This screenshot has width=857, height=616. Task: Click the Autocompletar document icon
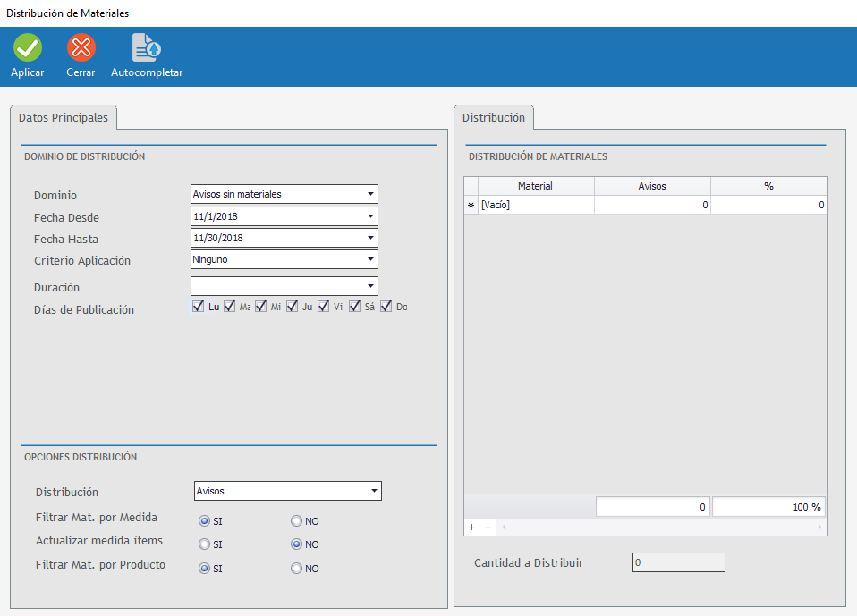[x=146, y=47]
